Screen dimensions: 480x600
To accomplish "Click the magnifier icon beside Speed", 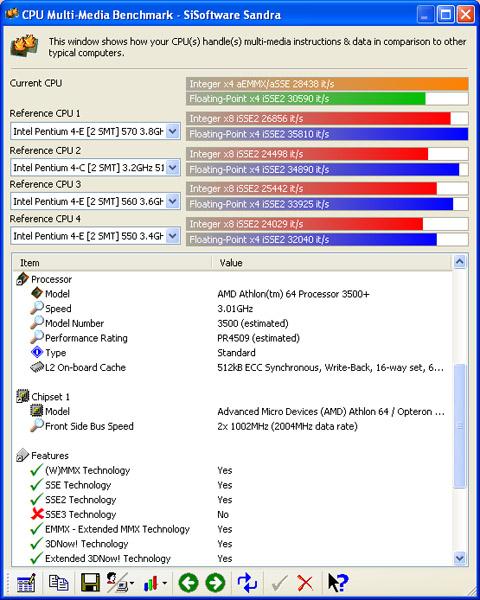I will click(x=37, y=308).
